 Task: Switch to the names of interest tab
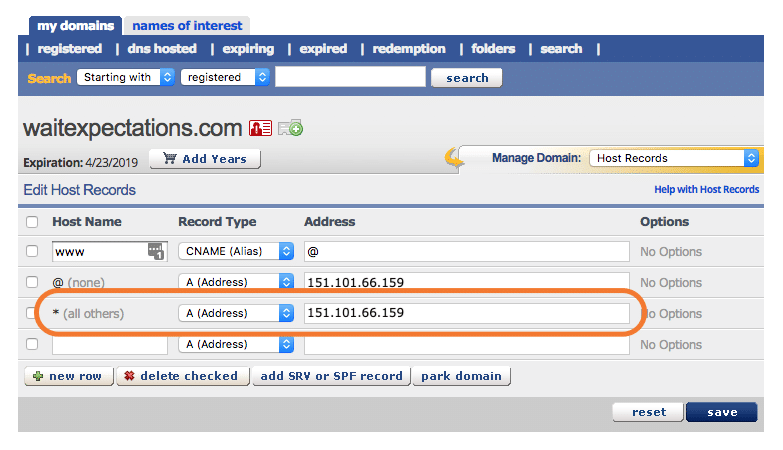click(x=186, y=25)
